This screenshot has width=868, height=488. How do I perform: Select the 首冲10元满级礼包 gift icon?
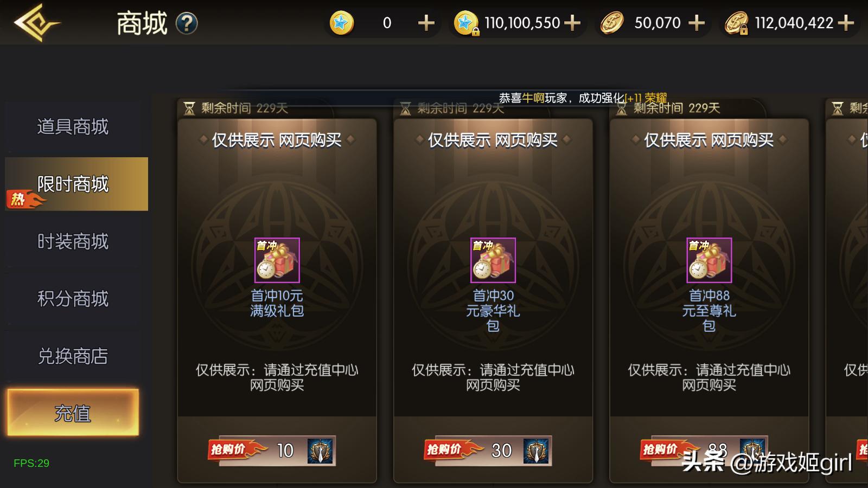(277, 260)
